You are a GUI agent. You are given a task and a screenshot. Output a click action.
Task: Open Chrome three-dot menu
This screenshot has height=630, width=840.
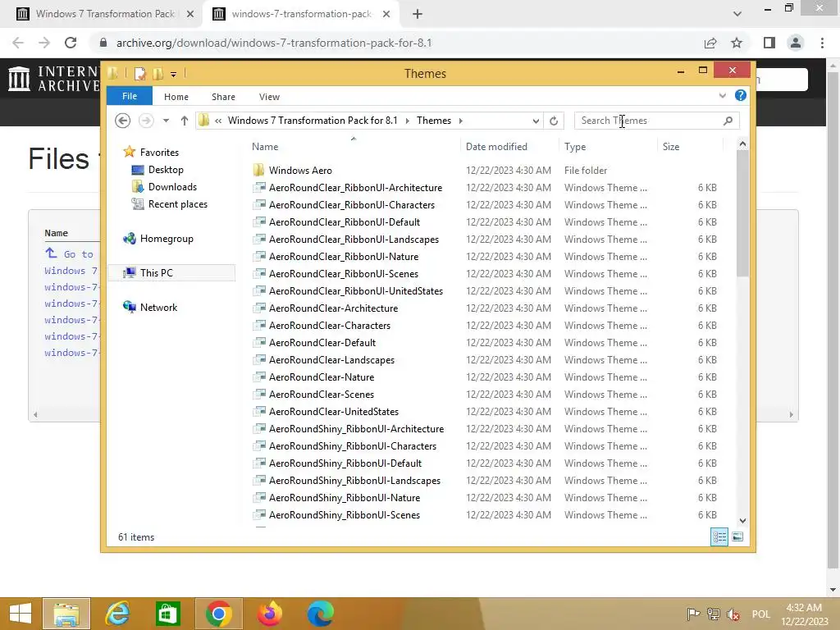tap(822, 43)
